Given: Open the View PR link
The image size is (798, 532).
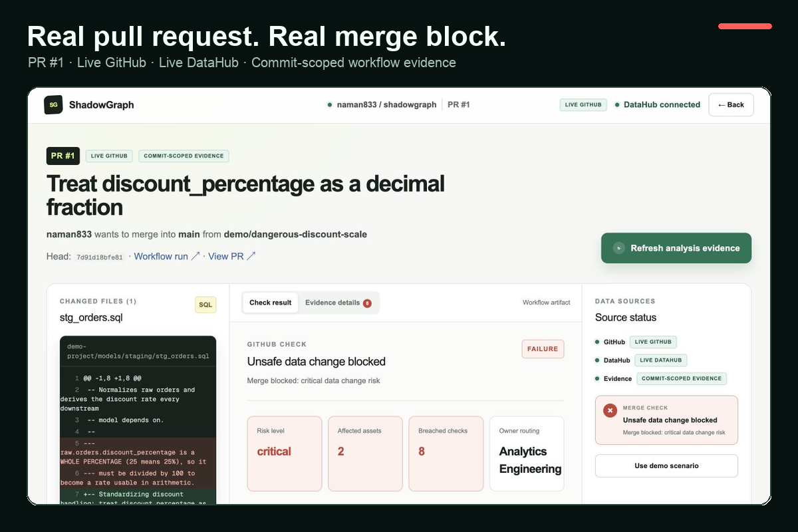Looking at the screenshot, I should [232, 256].
